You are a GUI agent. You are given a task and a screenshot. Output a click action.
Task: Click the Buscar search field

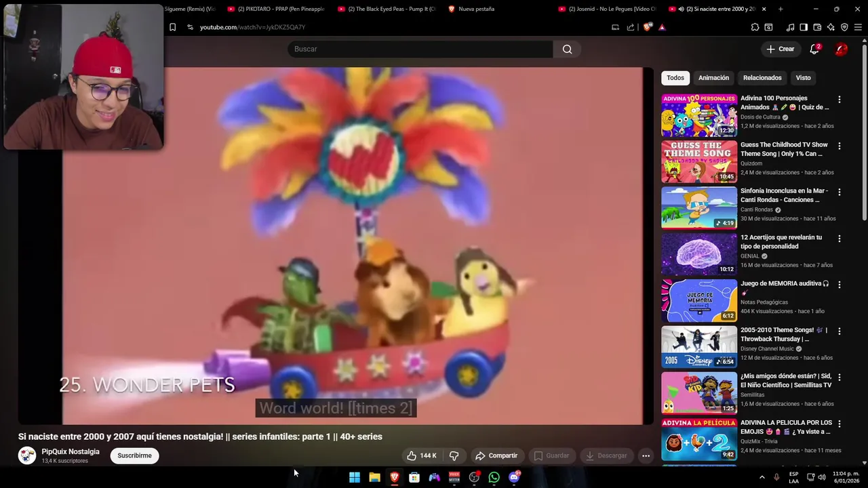420,49
